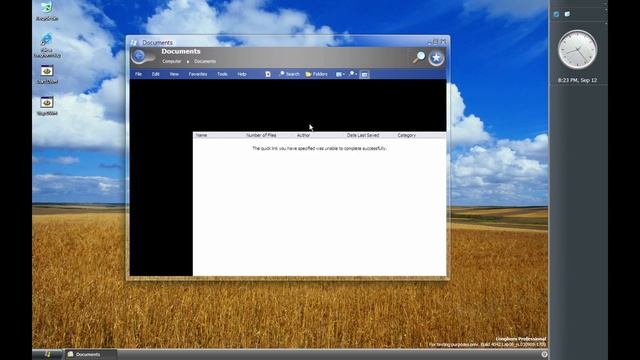Image resolution: width=640 pixels, height=360 pixels.
Task: Click the small icon left of Search
Action: (268, 74)
